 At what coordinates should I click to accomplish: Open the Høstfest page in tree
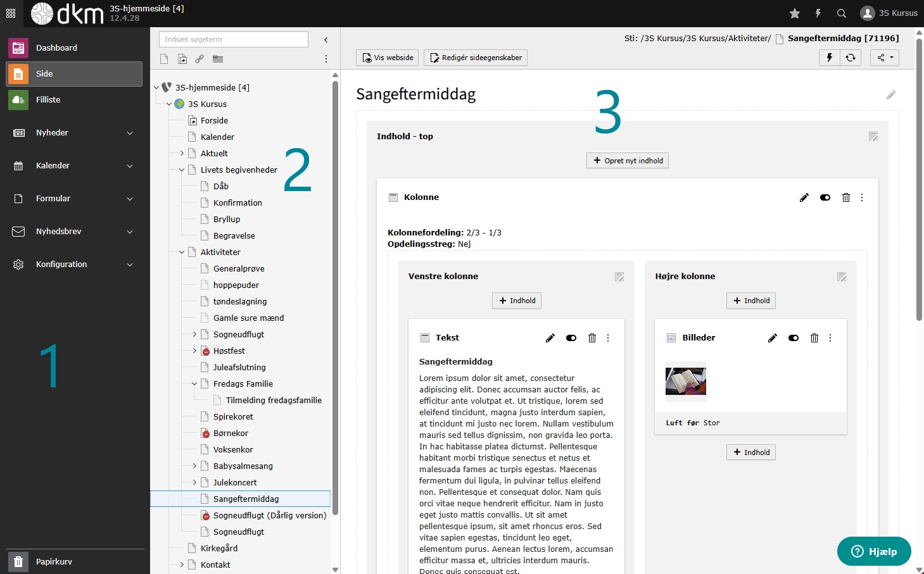tap(229, 351)
